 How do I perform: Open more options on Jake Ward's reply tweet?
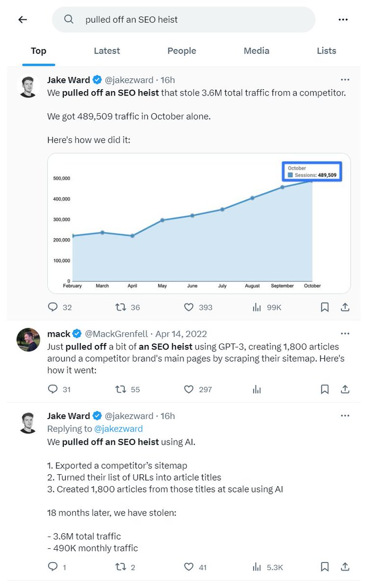[x=345, y=416]
